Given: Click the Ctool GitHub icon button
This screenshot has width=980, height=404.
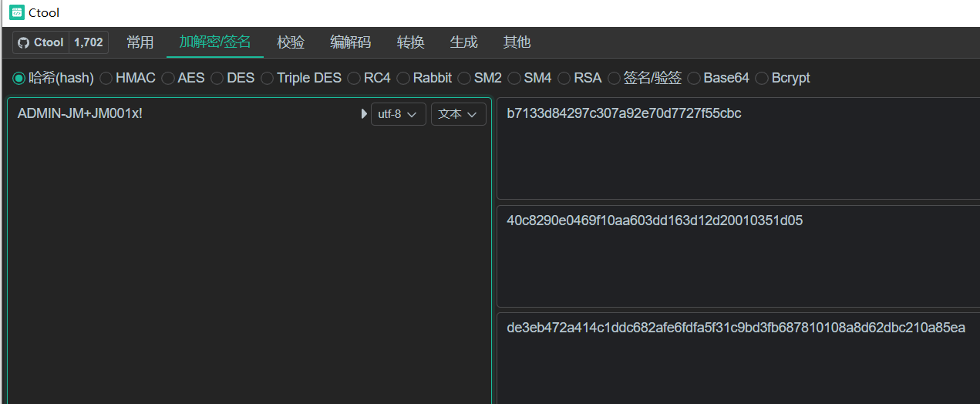Looking at the screenshot, I should pyautogui.click(x=41, y=42).
